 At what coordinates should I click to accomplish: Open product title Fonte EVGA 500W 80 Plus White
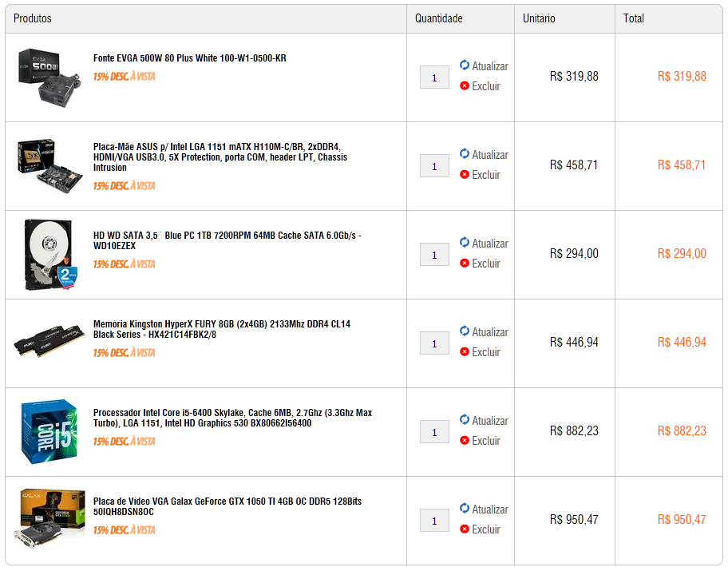(189, 58)
